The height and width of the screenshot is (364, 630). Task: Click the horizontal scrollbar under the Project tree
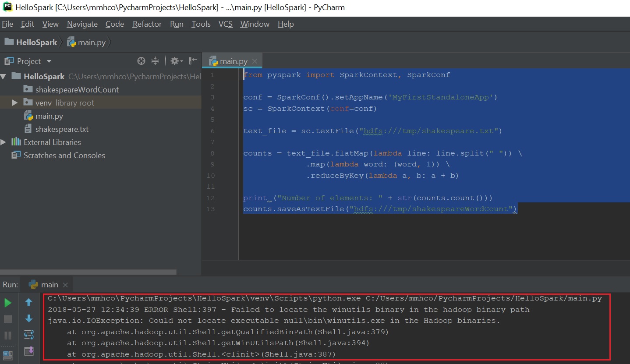pos(88,272)
